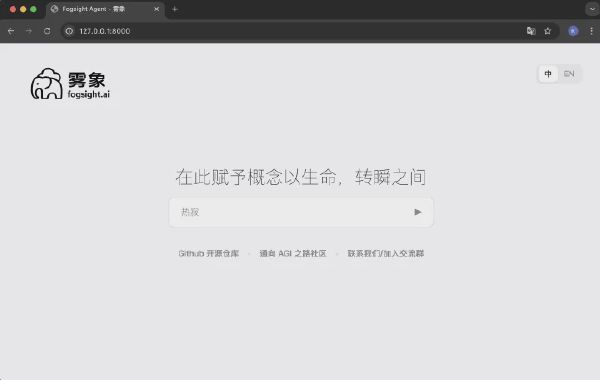Open a new browser tab
This screenshot has width=600, height=380.
(175, 9)
